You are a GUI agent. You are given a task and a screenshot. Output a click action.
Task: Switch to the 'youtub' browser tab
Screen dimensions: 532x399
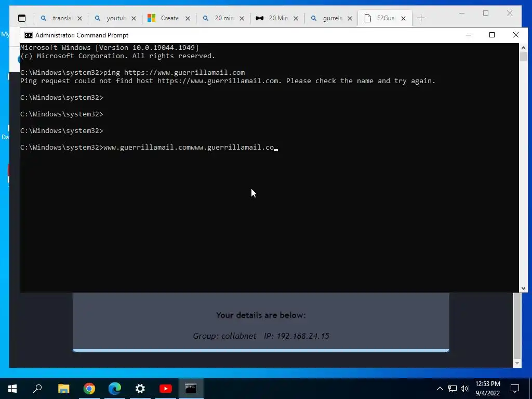pos(115,18)
